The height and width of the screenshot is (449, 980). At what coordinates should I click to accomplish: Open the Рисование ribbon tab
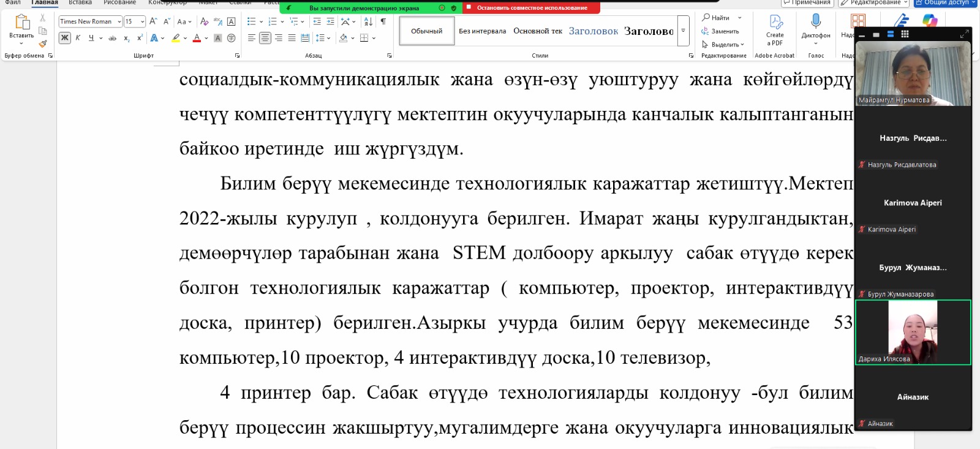[119, 2]
